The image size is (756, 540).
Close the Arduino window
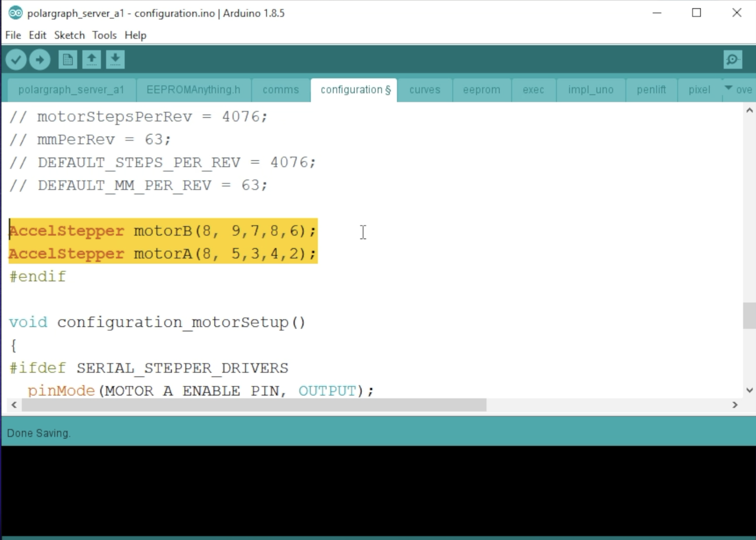[737, 13]
